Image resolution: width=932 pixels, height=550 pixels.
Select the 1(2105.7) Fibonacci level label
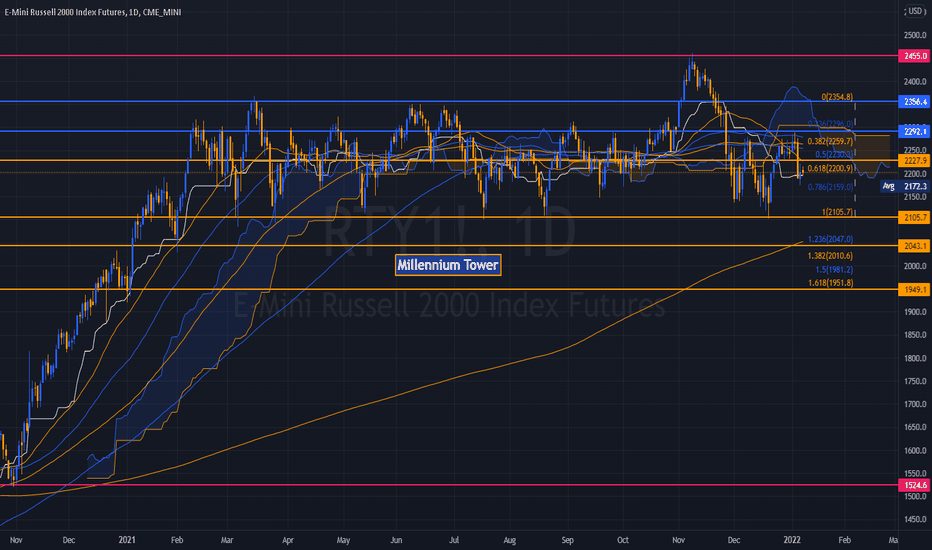click(x=837, y=212)
